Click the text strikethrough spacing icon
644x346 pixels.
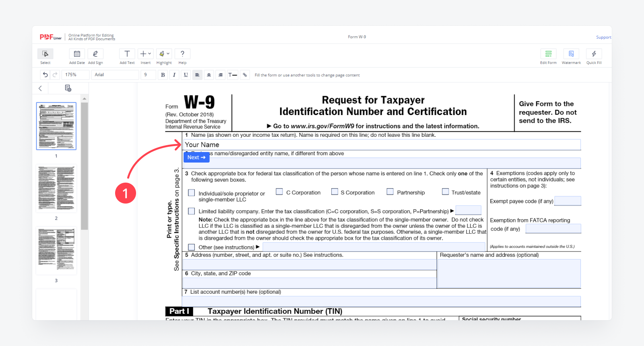pyautogui.click(x=233, y=75)
